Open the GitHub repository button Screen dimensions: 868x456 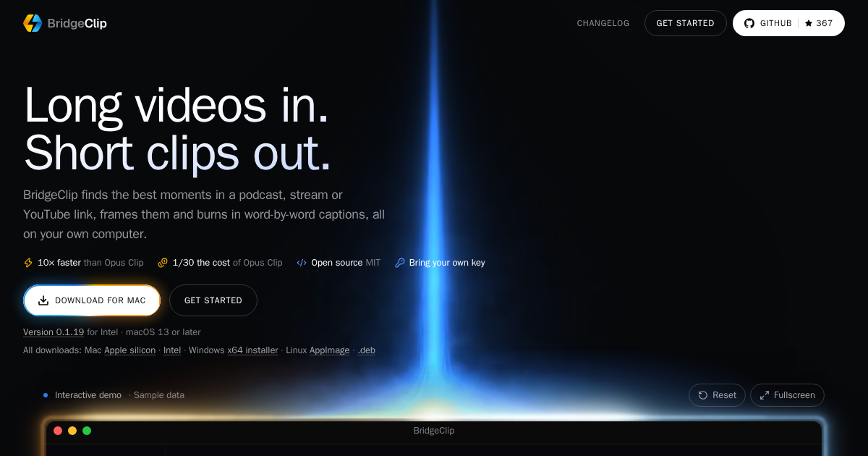click(x=788, y=23)
